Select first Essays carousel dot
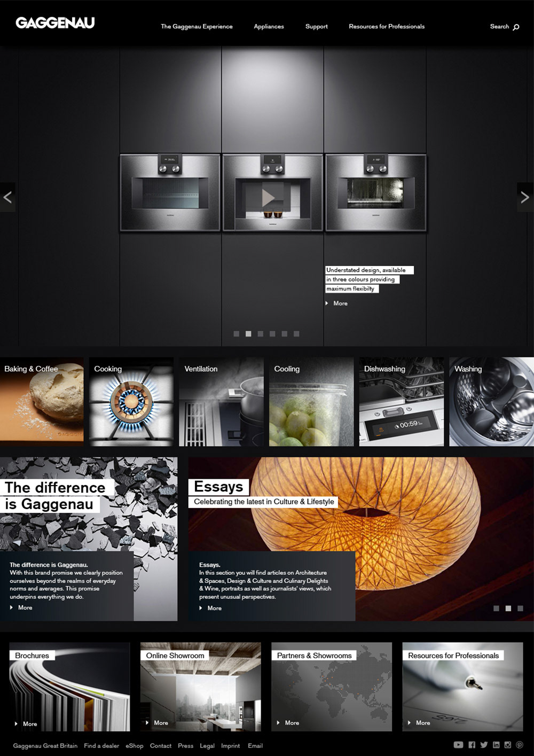 coord(496,608)
